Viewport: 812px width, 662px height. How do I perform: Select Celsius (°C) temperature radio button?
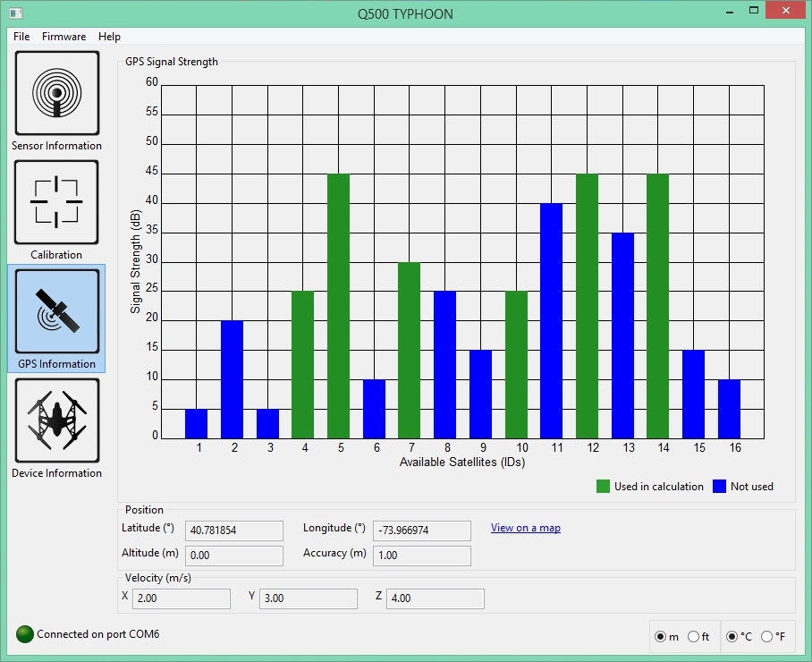click(732, 637)
